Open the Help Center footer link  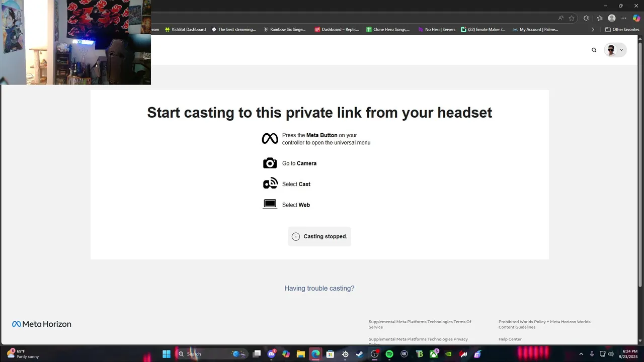pos(510,339)
